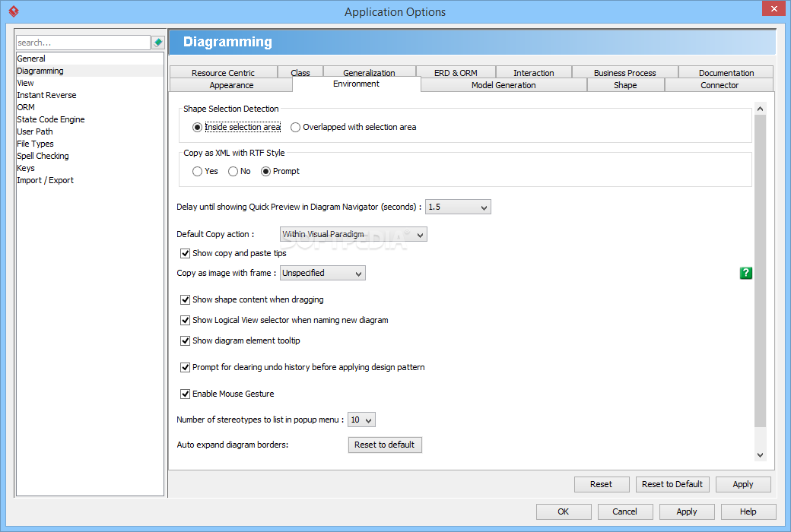
Task: Toggle Show copy and paste tips checkbox
Action: click(185, 253)
